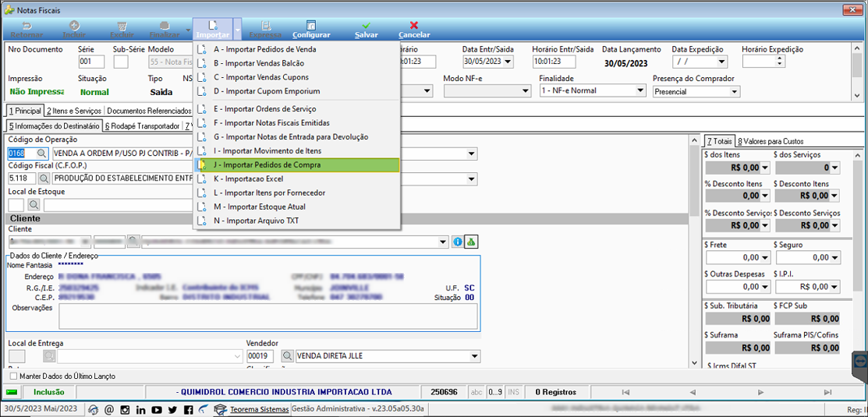The image size is (868, 417).
Task: Select J - Importar Pedidos de Compra
Action: (x=296, y=164)
